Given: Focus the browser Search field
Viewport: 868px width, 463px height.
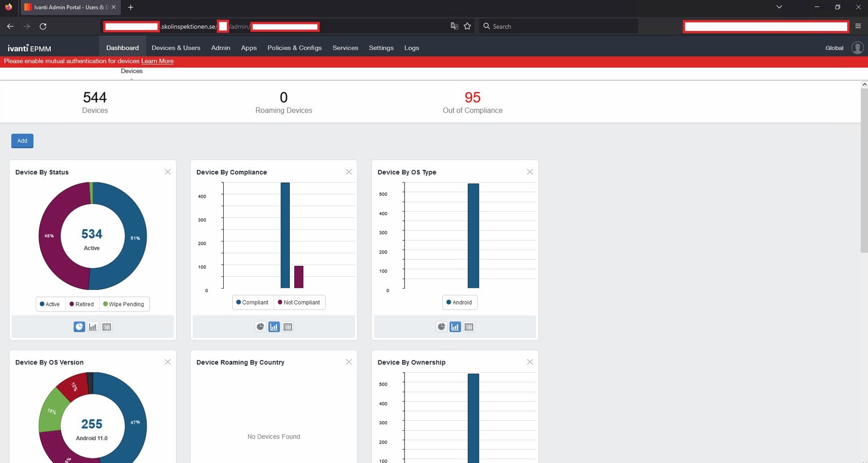Looking at the screenshot, I should [x=558, y=26].
